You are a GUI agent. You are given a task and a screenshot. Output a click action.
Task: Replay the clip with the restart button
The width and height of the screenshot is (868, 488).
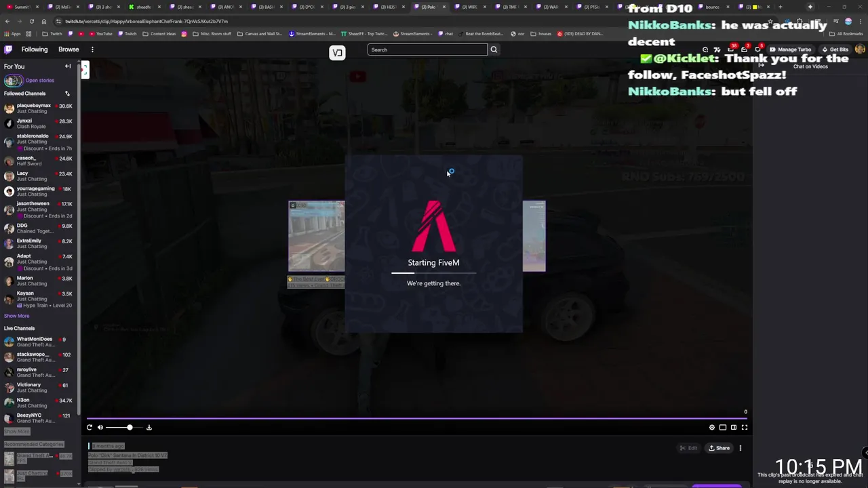(x=90, y=427)
